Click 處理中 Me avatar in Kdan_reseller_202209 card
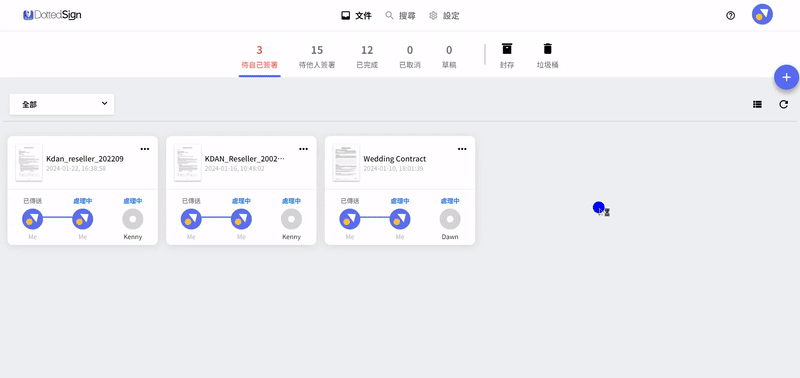Viewport: 800px width, 378px height. (83, 219)
